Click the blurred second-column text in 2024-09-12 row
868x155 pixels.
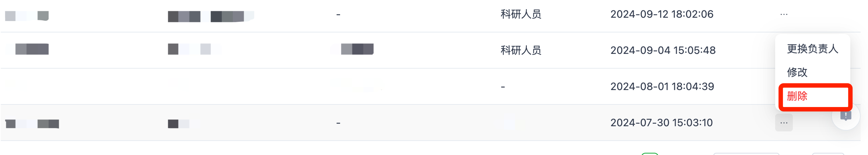tap(210, 16)
